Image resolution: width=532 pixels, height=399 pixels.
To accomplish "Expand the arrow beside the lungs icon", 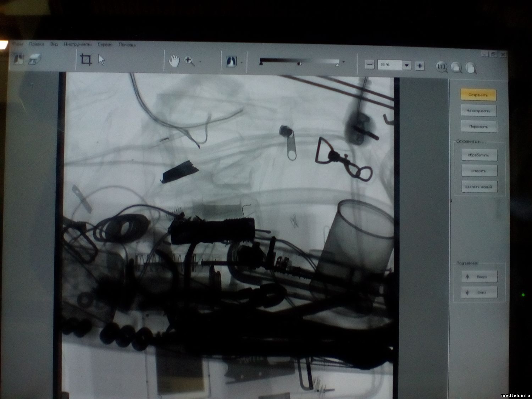I will [x=242, y=63].
